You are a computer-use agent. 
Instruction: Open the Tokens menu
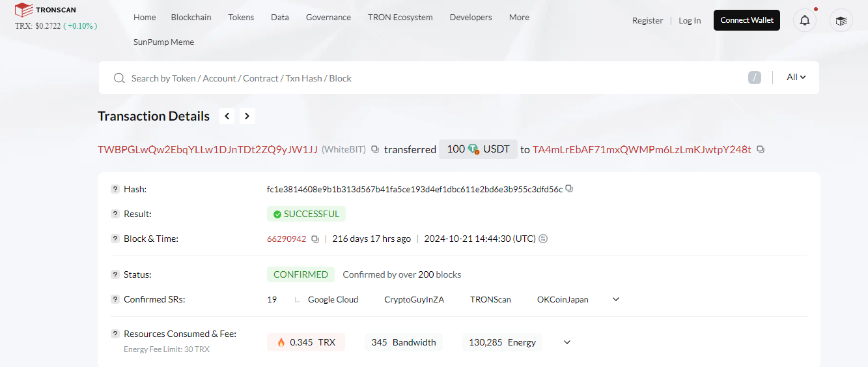point(241,18)
